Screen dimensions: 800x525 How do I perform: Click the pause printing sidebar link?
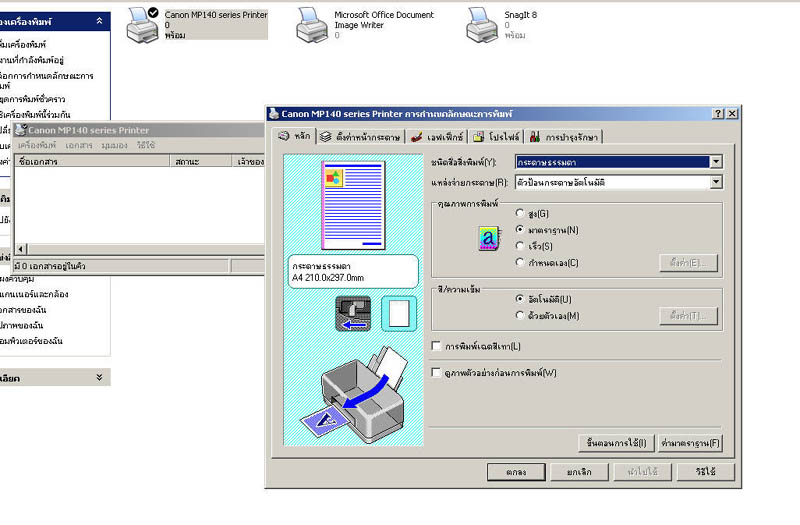[x=32, y=99]
